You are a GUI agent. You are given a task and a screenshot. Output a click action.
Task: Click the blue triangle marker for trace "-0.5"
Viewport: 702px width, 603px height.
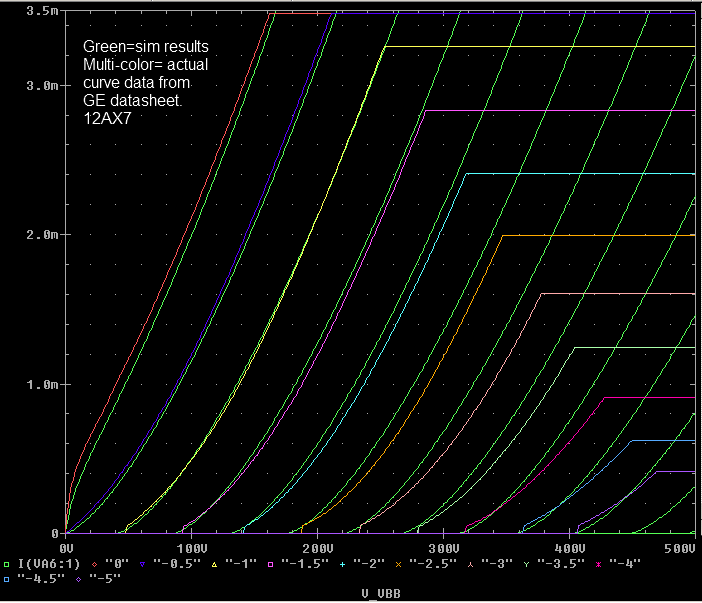click(142, 565)
